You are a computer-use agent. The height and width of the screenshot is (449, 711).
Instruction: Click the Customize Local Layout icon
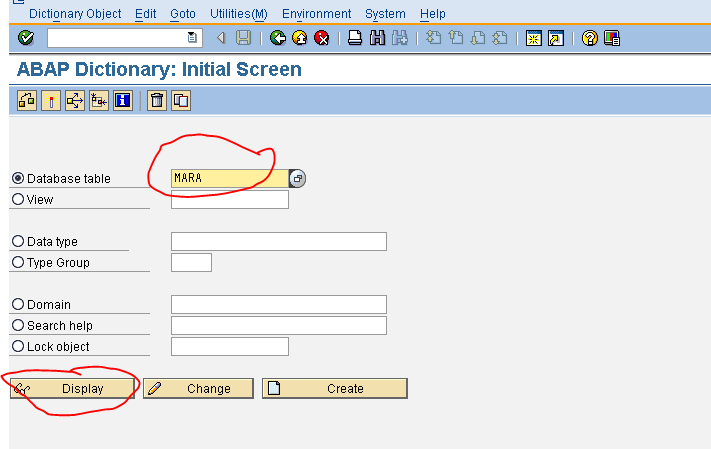[612, 38]
